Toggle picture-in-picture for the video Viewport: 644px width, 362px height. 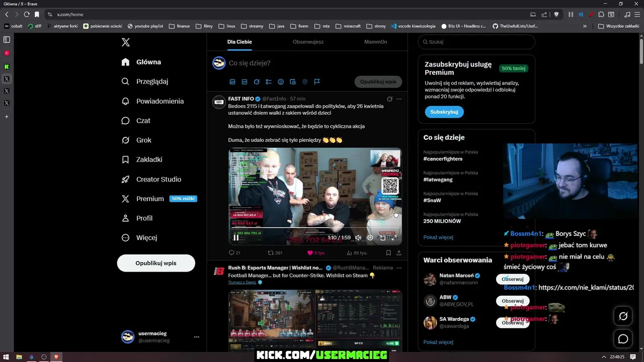(382, 238)
